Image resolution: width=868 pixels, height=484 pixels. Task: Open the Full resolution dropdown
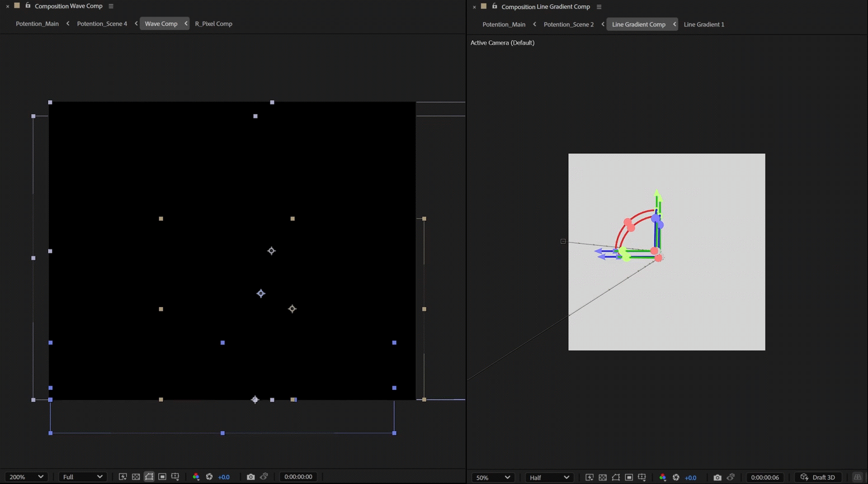(83, 477)
